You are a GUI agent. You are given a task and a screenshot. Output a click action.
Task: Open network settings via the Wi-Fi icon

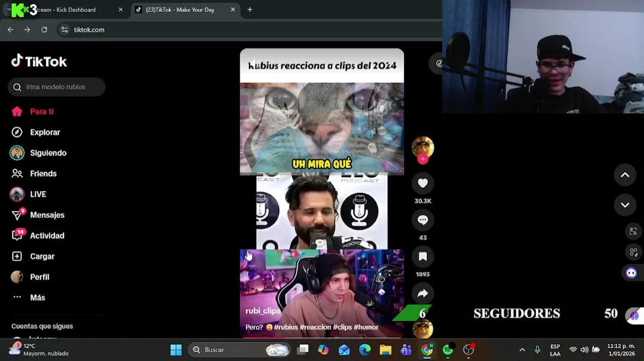[x=573, y=349]
